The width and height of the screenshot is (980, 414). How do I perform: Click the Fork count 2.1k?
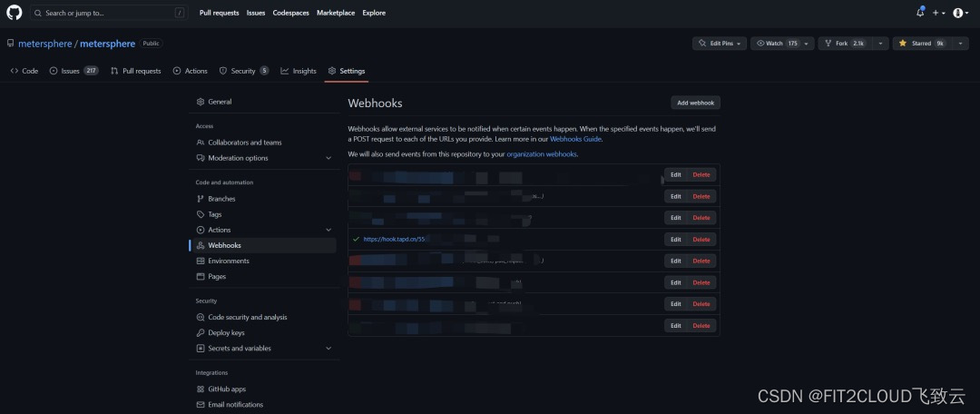858,44
